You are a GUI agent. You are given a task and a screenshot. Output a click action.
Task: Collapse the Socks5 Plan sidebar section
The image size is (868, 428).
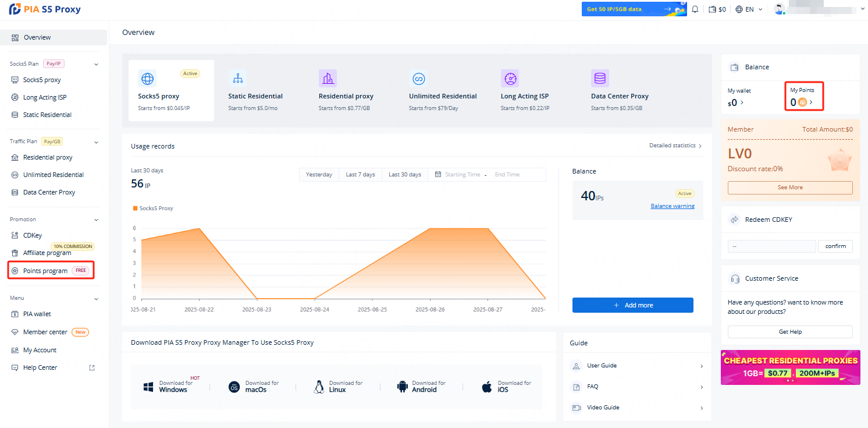coord(97,64)
